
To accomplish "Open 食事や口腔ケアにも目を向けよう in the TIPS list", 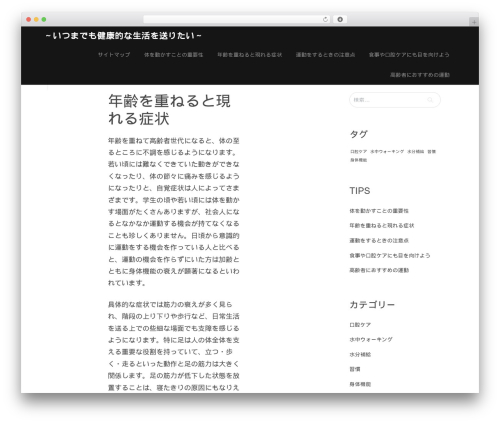I will pyautogui.click(x=390, y=255).
